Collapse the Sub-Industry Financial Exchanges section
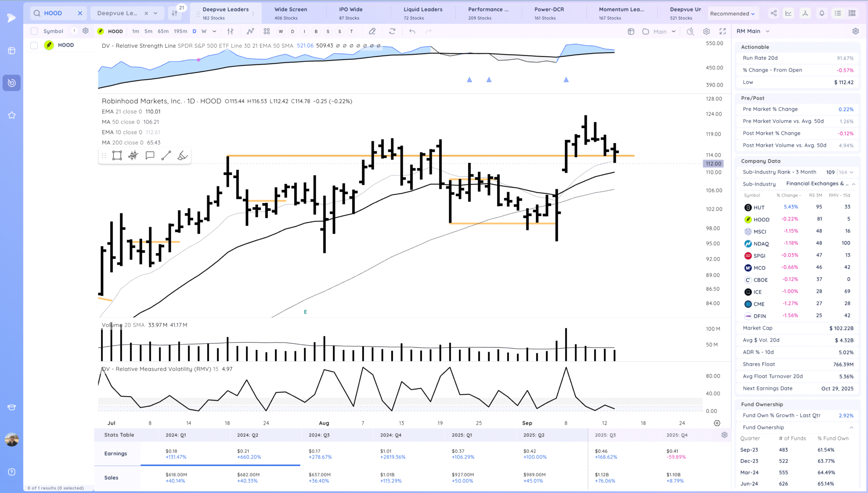The width and height of the screenshot is (868, 493). click(x=853, y=184)
